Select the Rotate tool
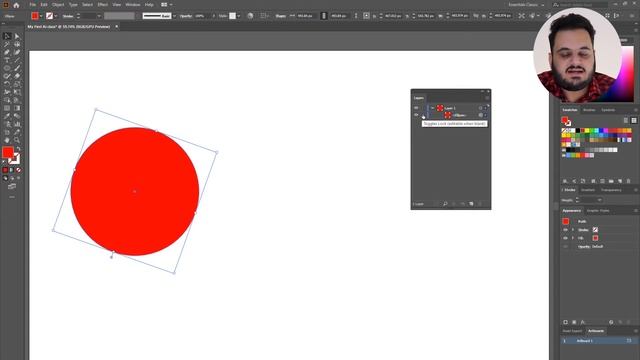This screenshot has height=360, width=640. point(7,84)
